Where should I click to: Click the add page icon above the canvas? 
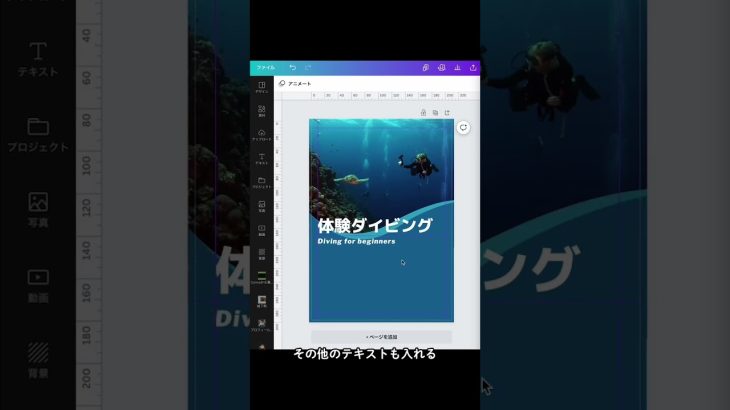pyautogui.click(x=447, y=112)
